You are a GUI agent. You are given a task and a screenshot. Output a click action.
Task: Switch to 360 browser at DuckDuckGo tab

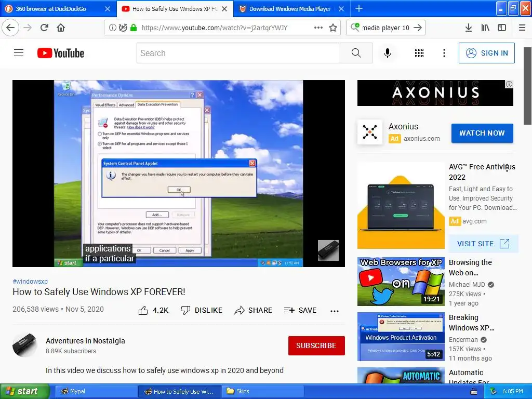[58, 9]
